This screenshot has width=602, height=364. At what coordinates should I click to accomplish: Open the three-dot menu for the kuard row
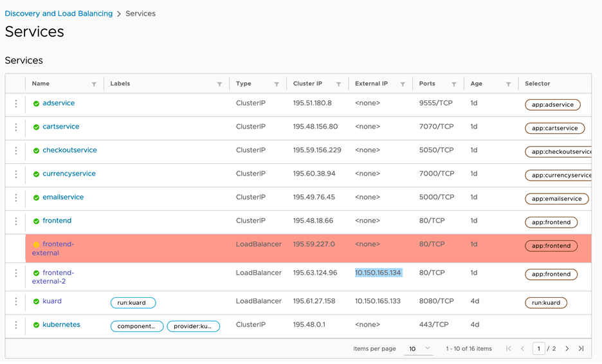(x=16, y=302)
